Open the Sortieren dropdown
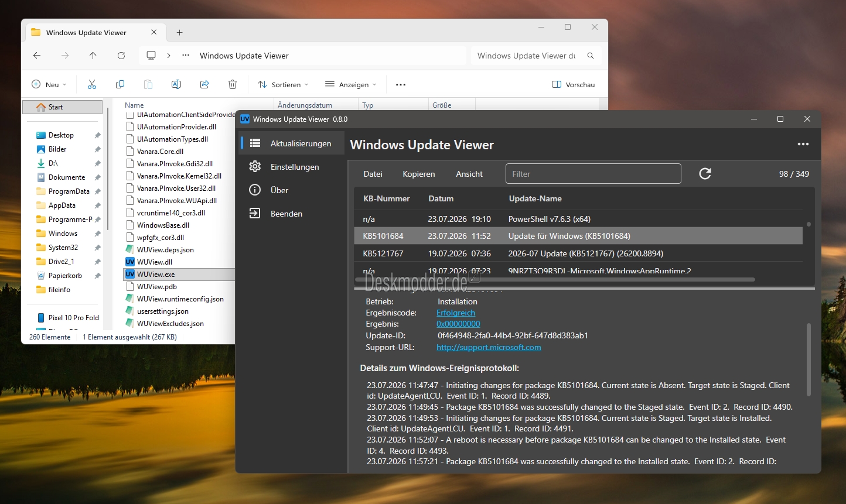 pyautogui.click(x=283, y=84)
